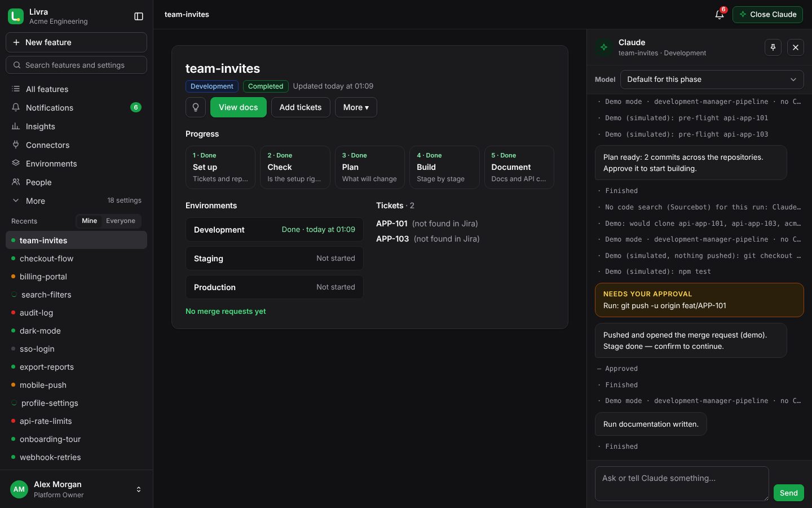Open the Production environment row
The width and height of the screenshot is (812, 508).
click(x=275, y=287)
